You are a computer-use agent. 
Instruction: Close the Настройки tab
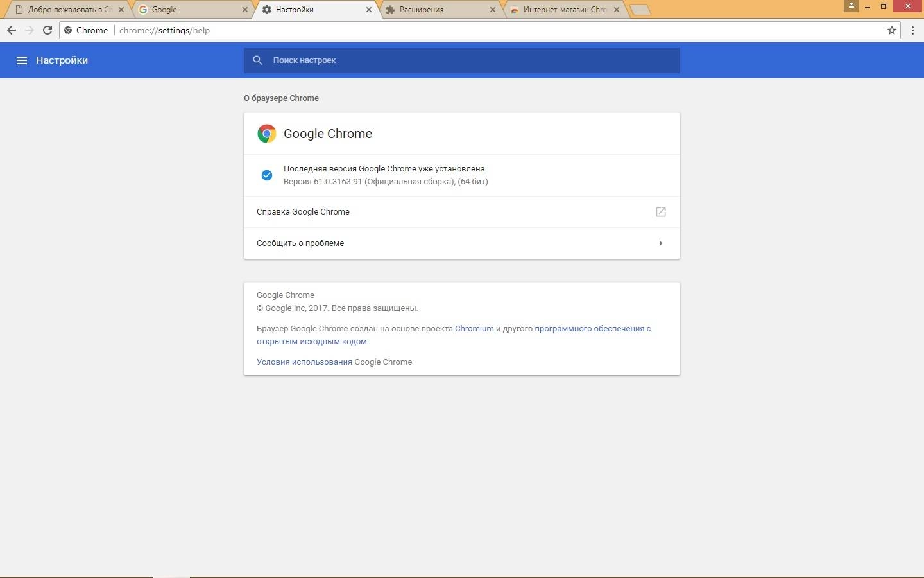click(x=369, y=10)
